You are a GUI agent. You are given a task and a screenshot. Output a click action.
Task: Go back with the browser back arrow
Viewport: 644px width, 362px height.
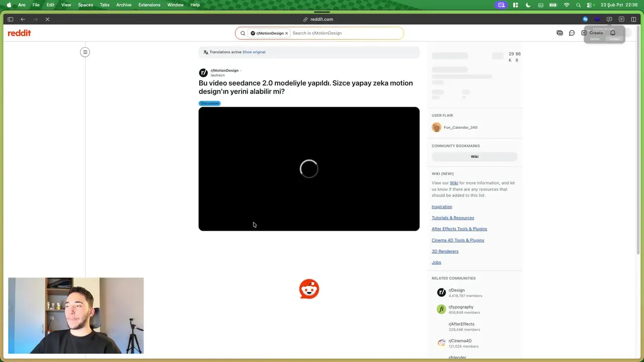(x=23, y=19)
